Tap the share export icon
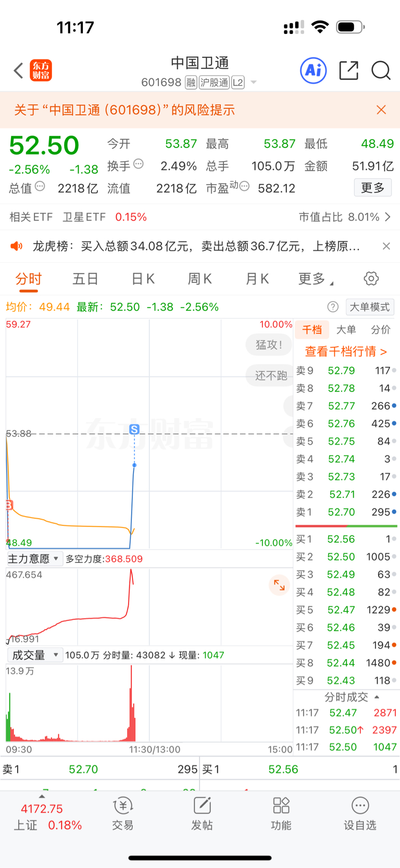Image resolution: width=400 pixels, height=868 pixels. click(348, 70)
